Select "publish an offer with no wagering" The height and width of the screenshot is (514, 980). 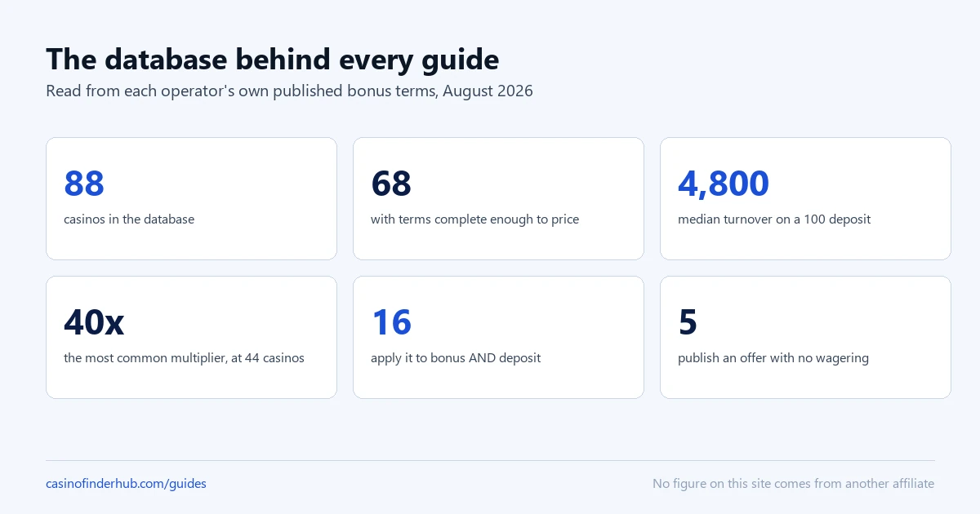773,358
